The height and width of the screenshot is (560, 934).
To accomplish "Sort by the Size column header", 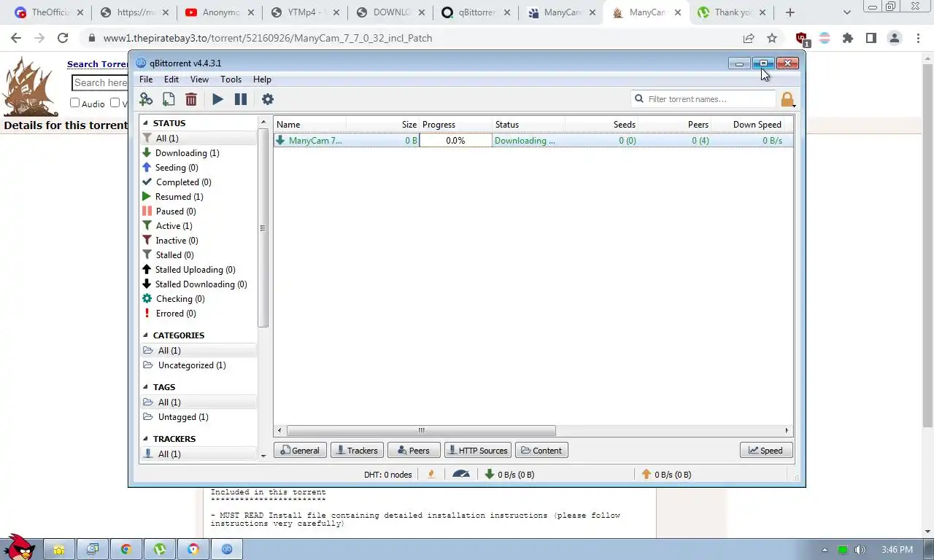I will 382,125.
